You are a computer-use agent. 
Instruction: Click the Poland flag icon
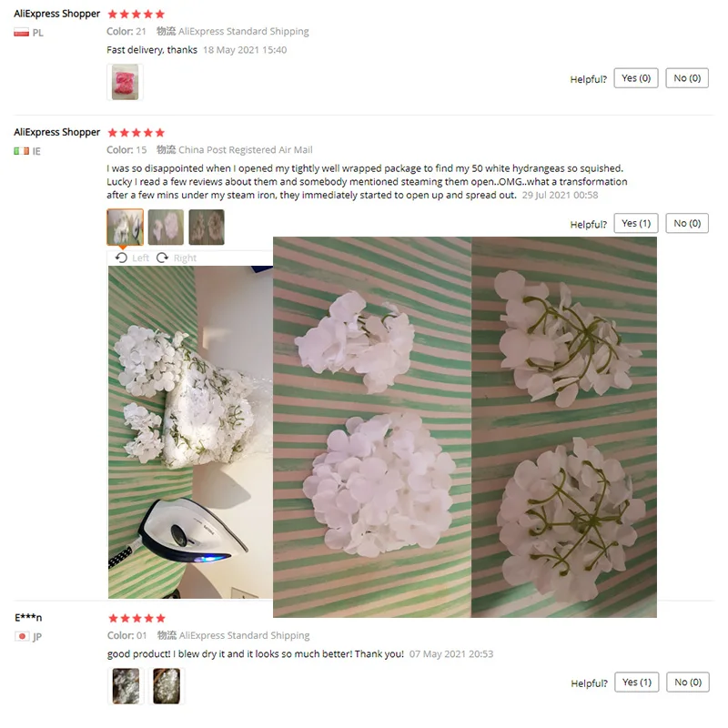(21, 33)
